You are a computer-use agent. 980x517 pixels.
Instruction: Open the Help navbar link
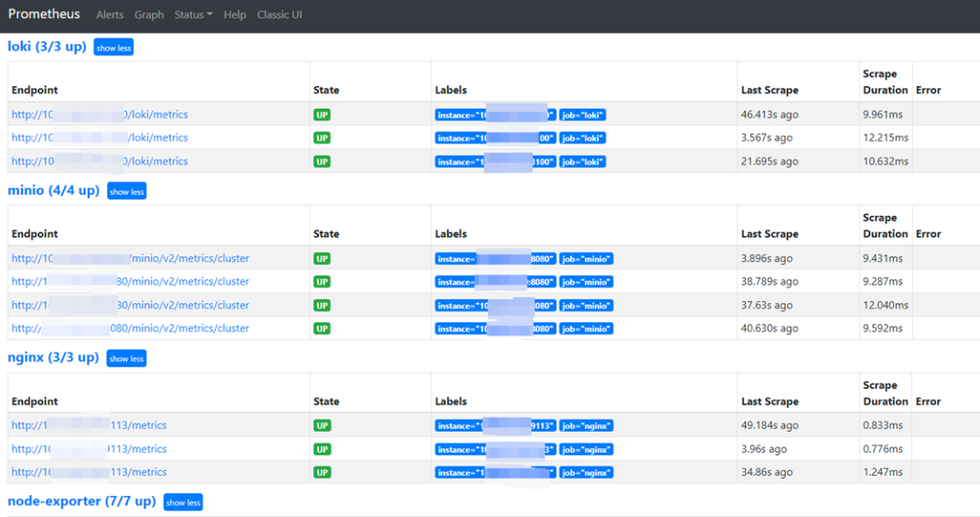[x=235, y=15]
